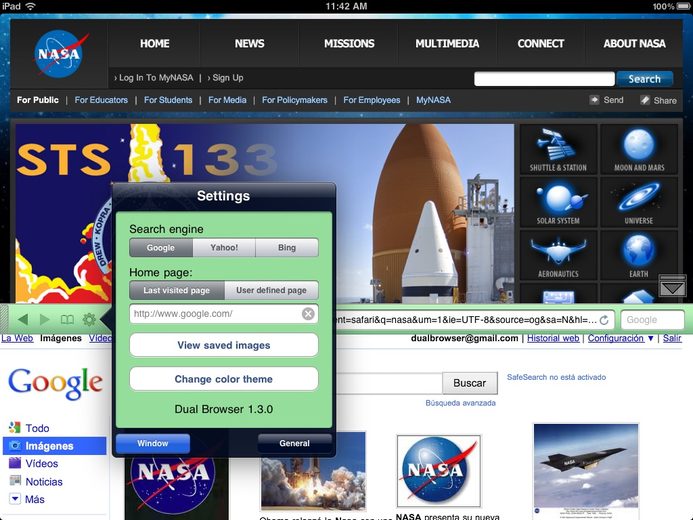
Task: Switch to the Window settings tab
Action: tap(152, 443)
